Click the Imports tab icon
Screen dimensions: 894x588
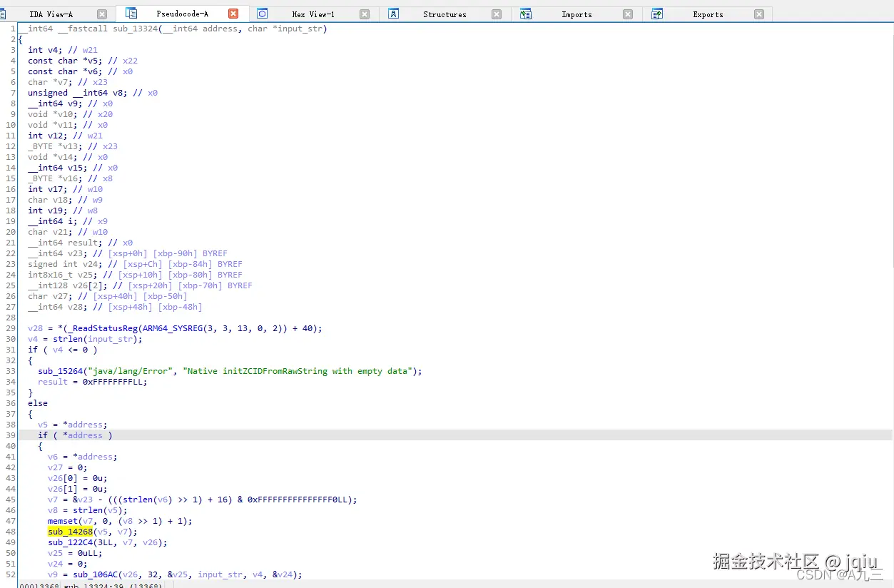526,14
